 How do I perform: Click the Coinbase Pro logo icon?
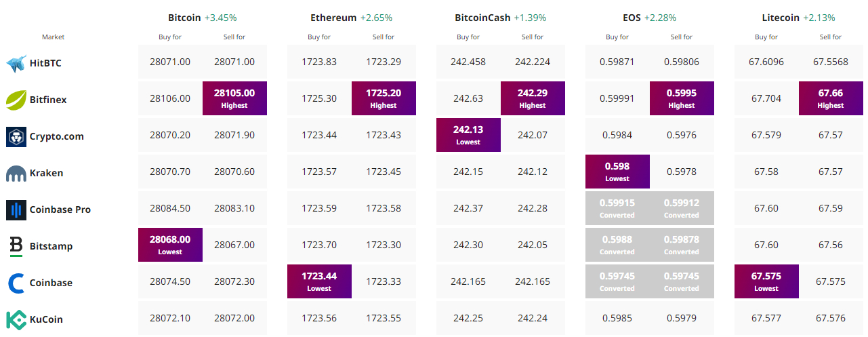pyautogui.click(x=16, y=210)
